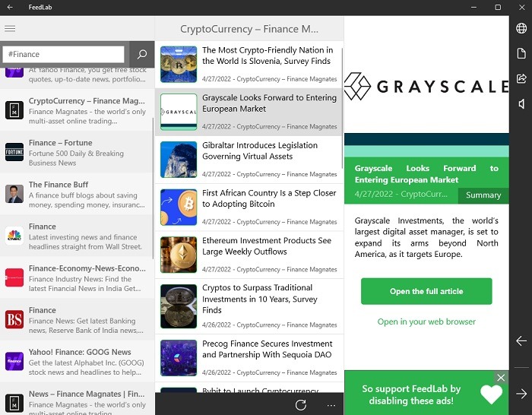Click the app back arrow in title bar

pos(9,7)
